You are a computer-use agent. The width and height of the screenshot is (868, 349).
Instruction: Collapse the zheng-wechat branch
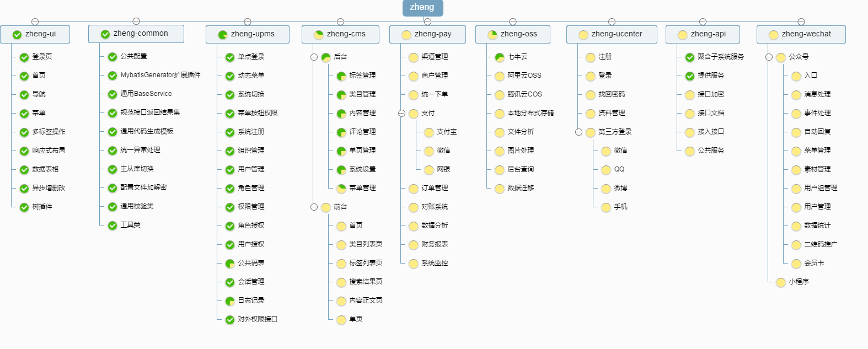pos(801,22)
